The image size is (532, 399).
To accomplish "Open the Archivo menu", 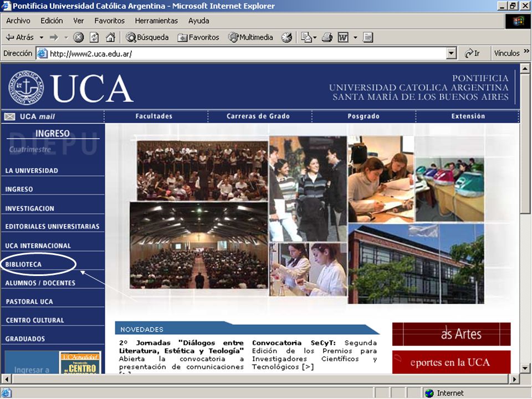I will [18, 21].
